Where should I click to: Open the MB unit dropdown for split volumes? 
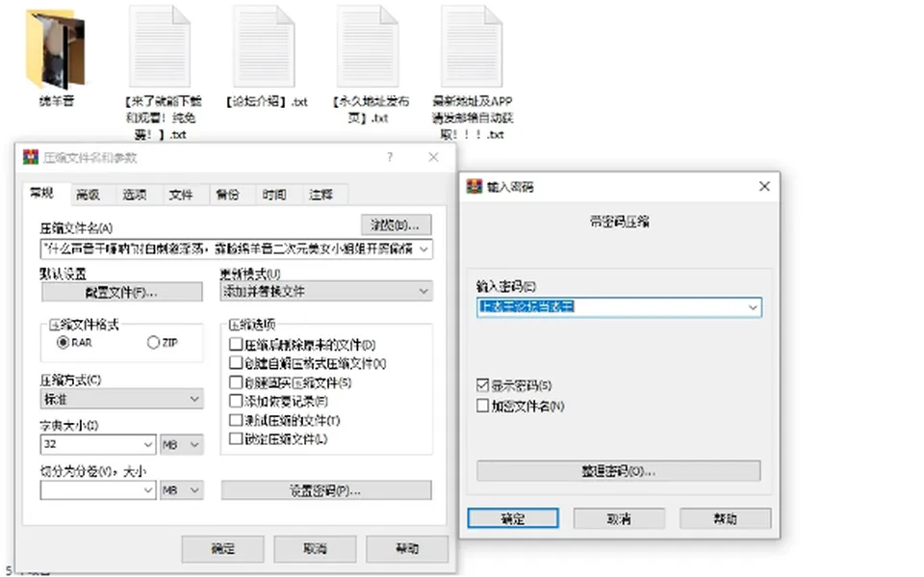pos(182,489)
